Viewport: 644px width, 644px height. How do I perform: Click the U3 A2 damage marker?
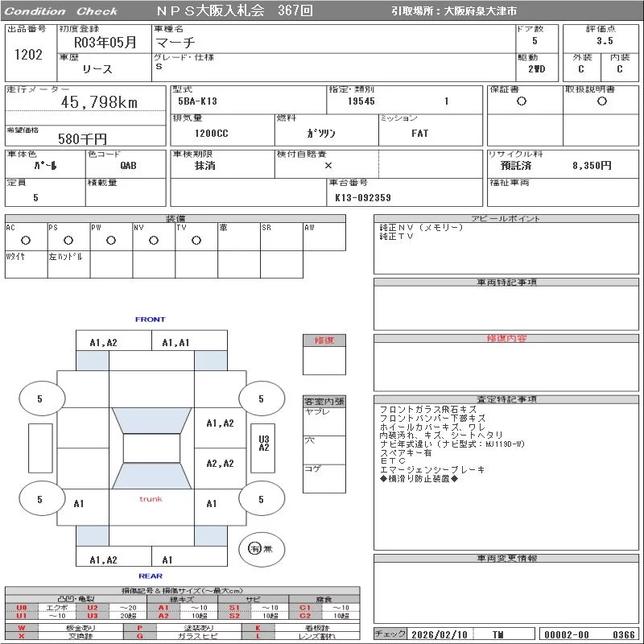pyautogui.click(x=263, y=444)
